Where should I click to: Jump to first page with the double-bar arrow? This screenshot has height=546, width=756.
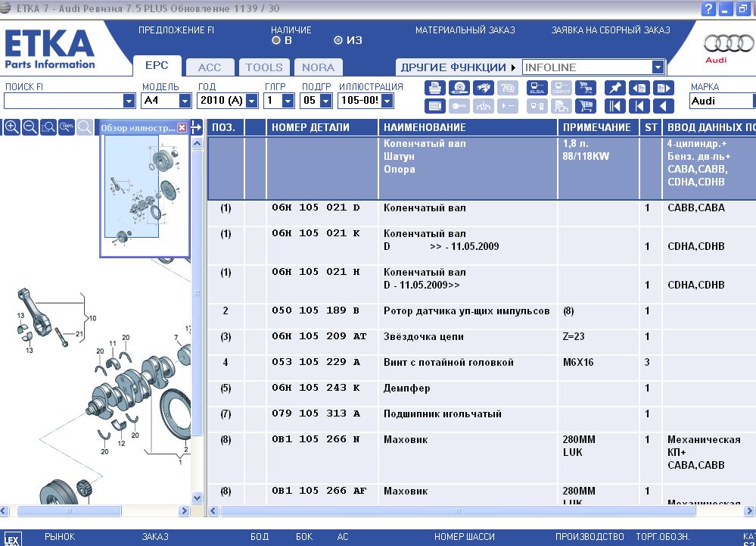click(614, 106)
